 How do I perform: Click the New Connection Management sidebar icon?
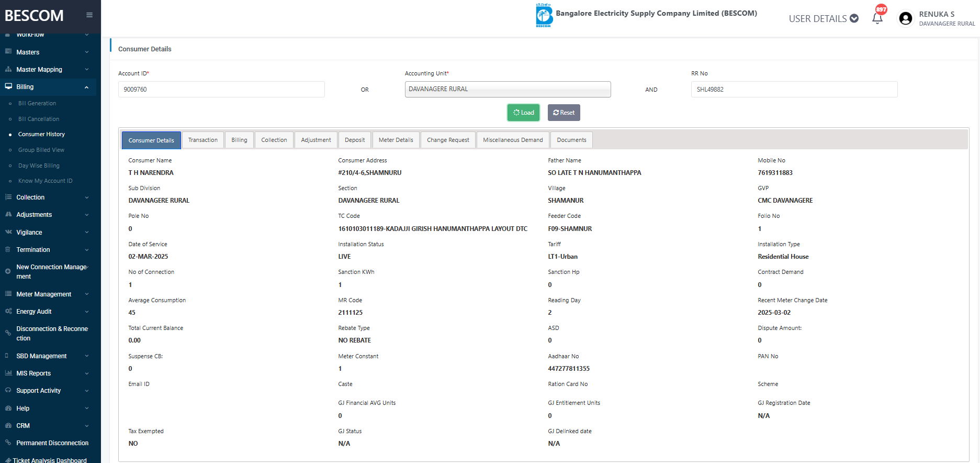[8, 271]
